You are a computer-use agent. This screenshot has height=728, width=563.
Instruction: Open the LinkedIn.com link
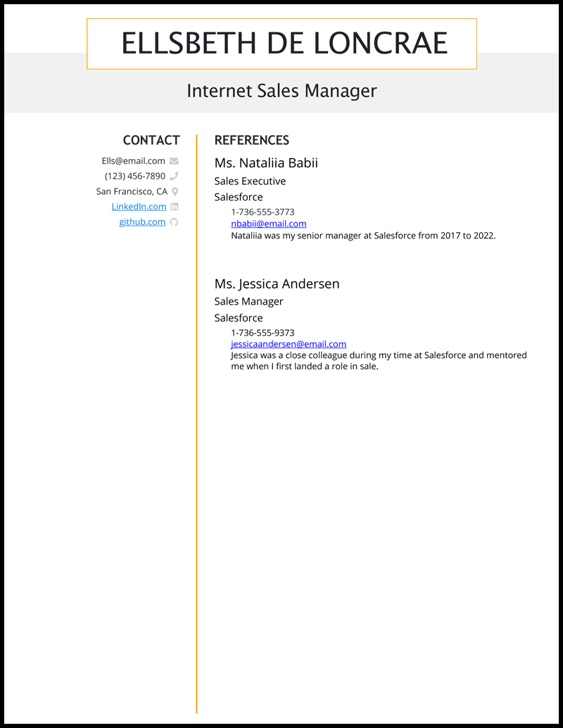(x=139, y=207)
